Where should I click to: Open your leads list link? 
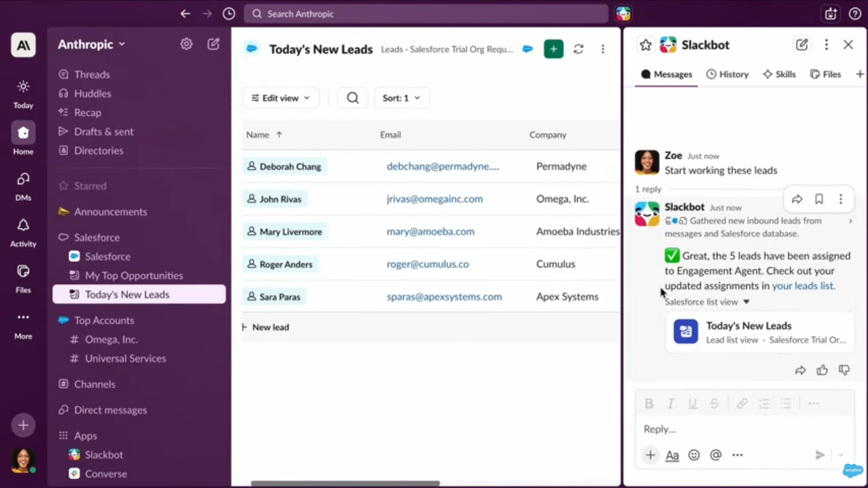click(x=803, y=286)
